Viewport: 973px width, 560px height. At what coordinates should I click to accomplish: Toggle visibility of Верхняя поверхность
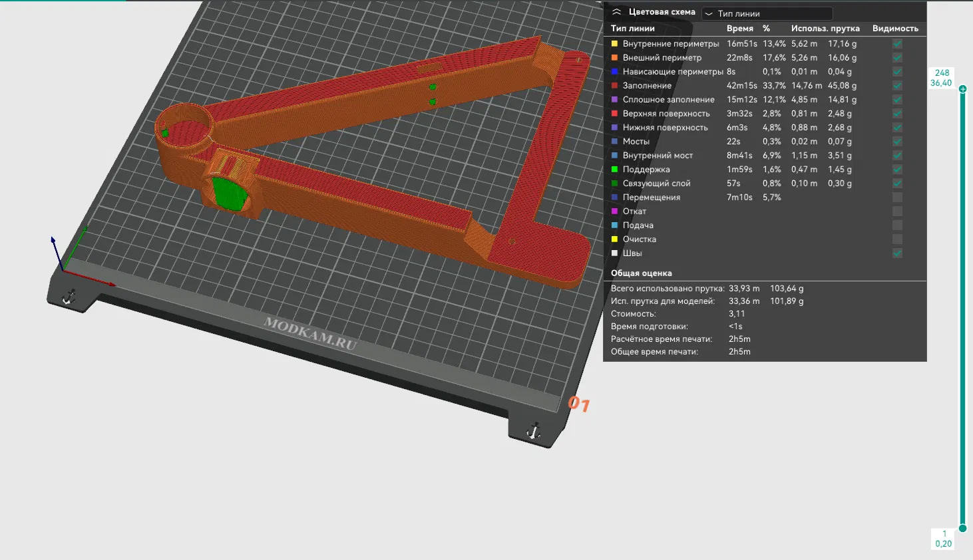(x=898, y=114)
